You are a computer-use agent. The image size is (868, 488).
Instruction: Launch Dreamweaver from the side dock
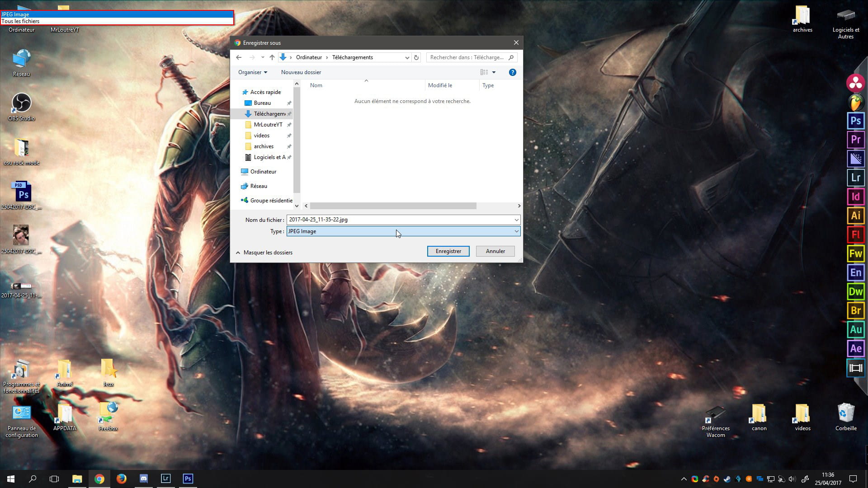pyautogui.click(x=855, y=291)
